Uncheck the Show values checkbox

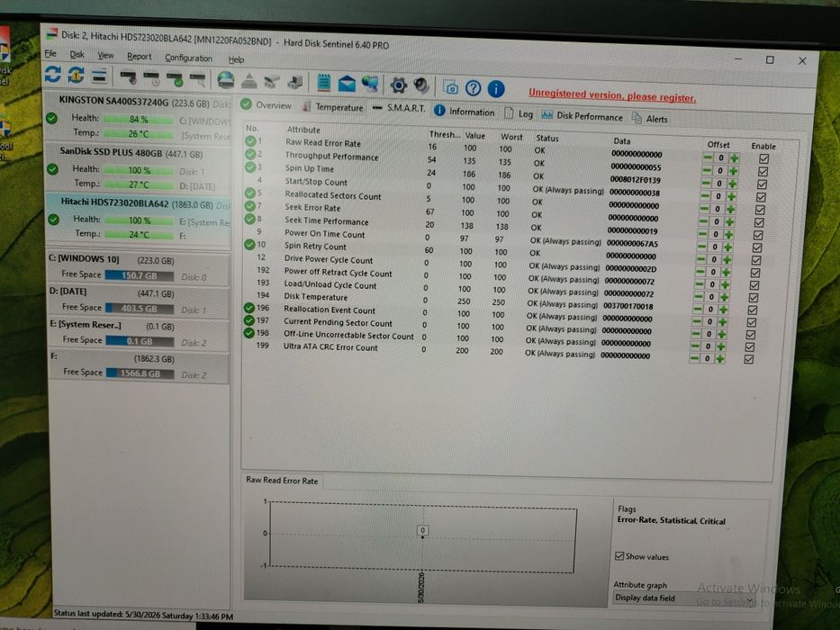click(x=619, y=556)
